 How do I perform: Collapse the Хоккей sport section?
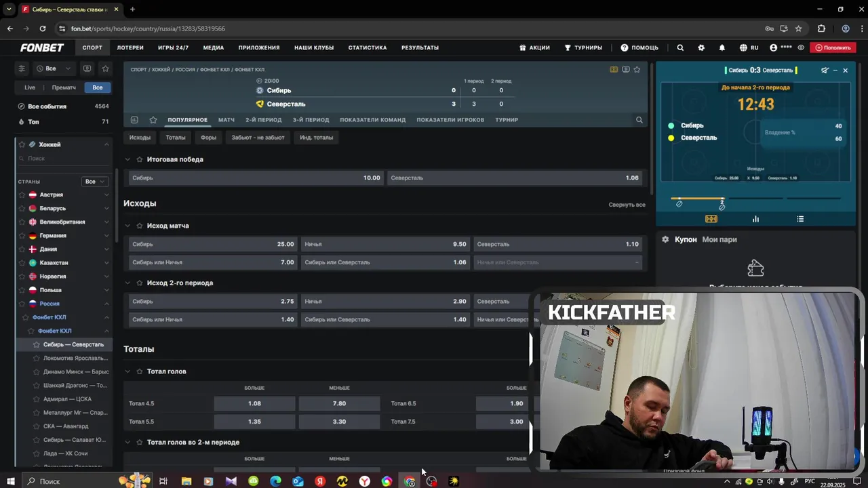[x=106, y=144]
